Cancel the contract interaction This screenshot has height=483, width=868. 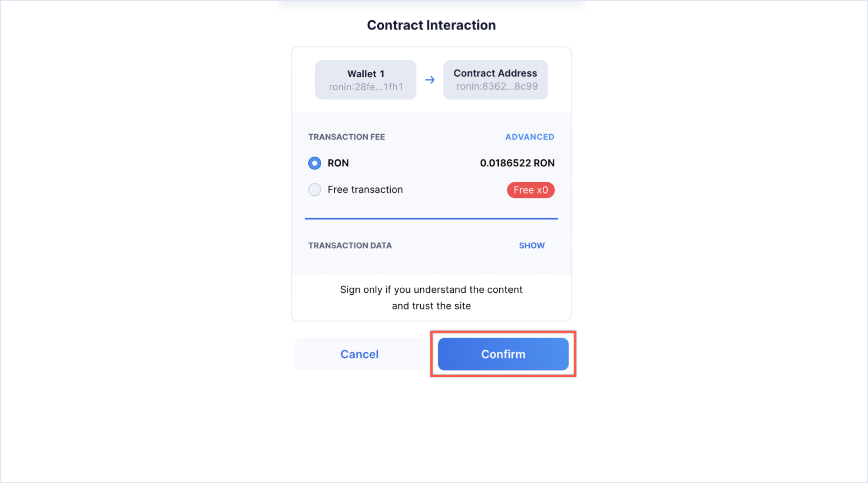point(359,354)
